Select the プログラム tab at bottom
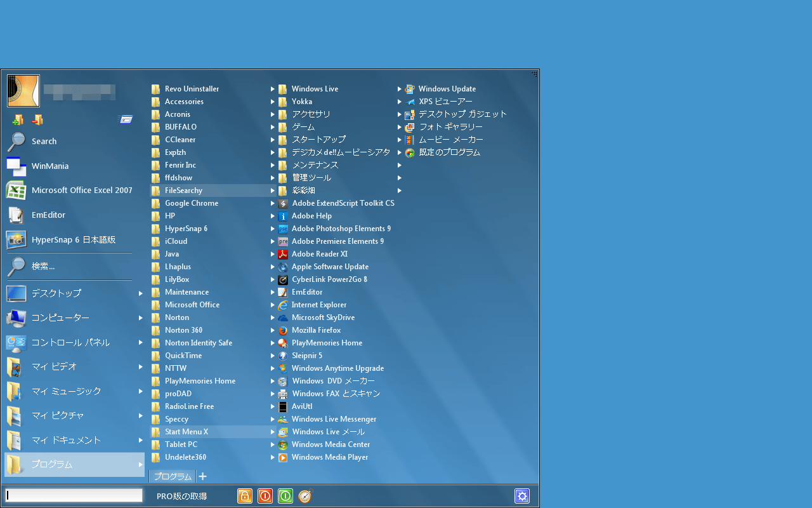This screenshot has width=812, height=508. tap(173, 476)
